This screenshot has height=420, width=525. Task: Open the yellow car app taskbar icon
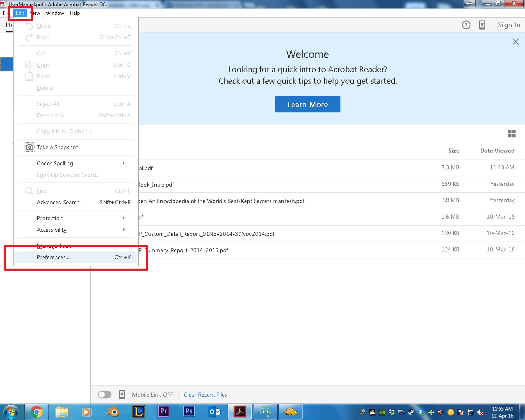[x=290, y=411]
